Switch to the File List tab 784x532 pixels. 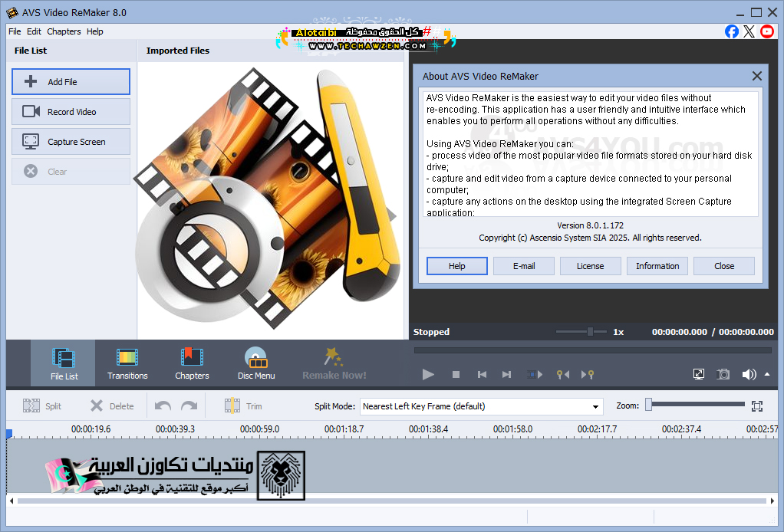tap(64, 363)
